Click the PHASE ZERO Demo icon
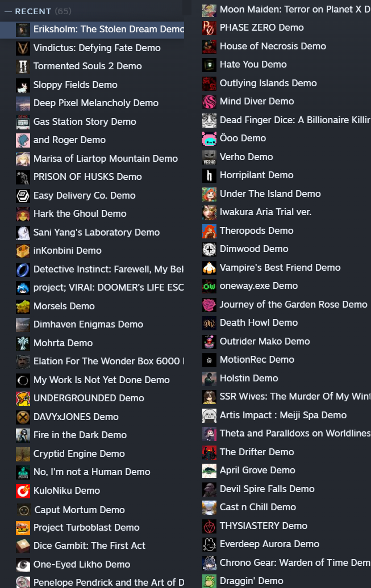This screenshot has width=371, height=588. tap(209, 28)
